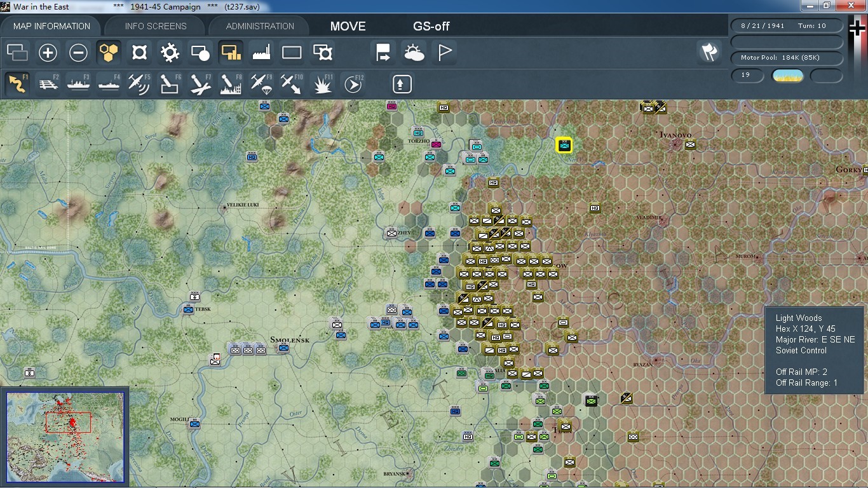Click the up-arrow box icon
Image resolution: width=868 pixels, height=488 pixels.
click(x=402, y=84)
